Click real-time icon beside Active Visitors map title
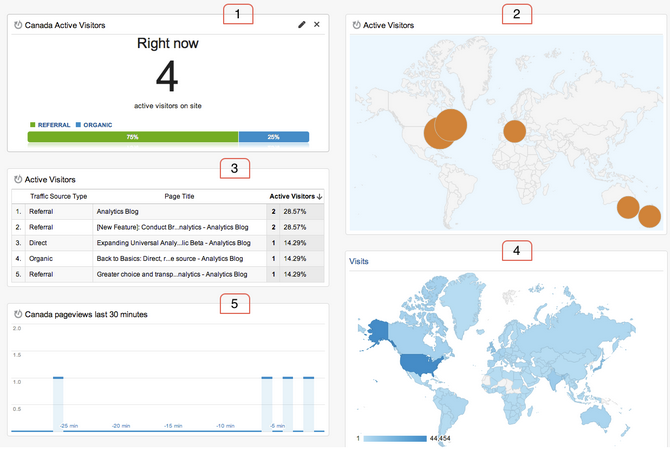Viewport: 670px width, 449px height. pyautogui.click(x=356, y=24)
